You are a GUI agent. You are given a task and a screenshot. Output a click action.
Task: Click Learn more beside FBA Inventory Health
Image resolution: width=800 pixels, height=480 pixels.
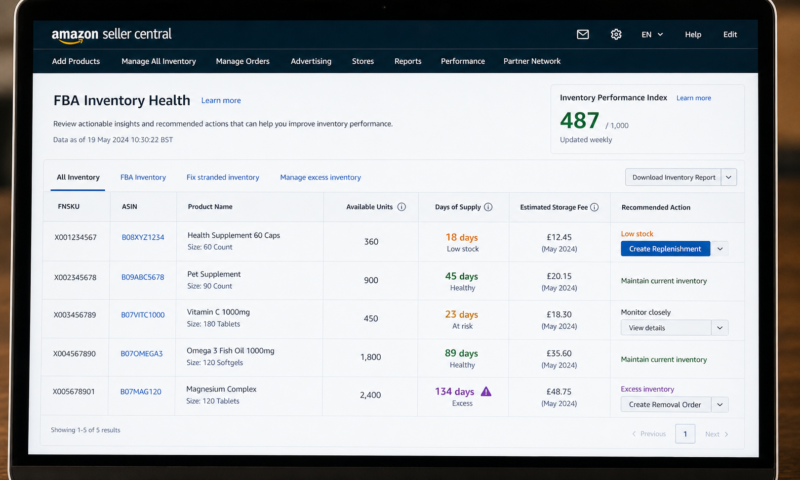pyautogui.click(x=221, y=100)
